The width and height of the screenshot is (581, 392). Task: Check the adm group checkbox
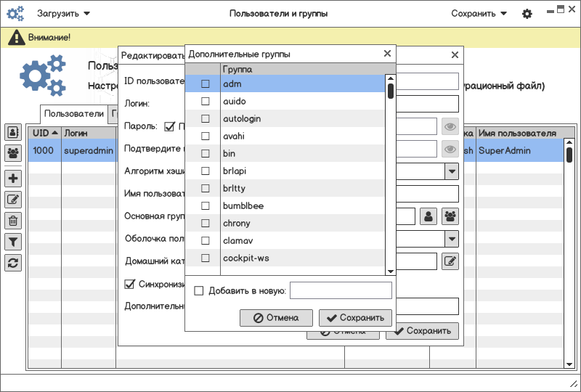[206, 83]
